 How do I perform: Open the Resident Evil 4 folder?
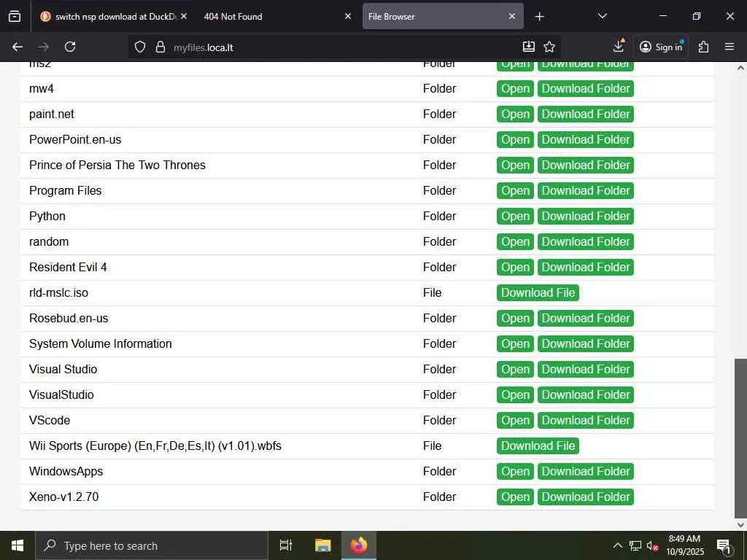[x=515, y=267]
